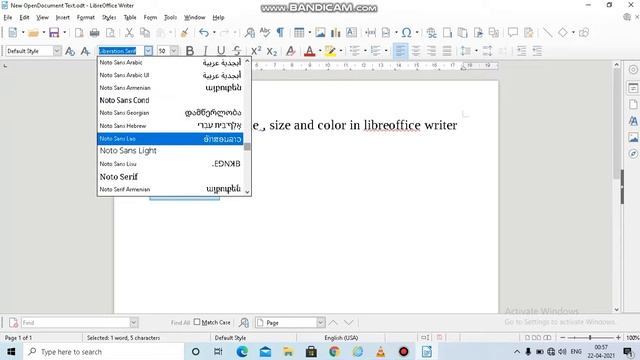Screen dimensions: 640x360
Task: Clear direct formatting with the eraser icon
Action: pyautogui.click(x=291, y=51)
